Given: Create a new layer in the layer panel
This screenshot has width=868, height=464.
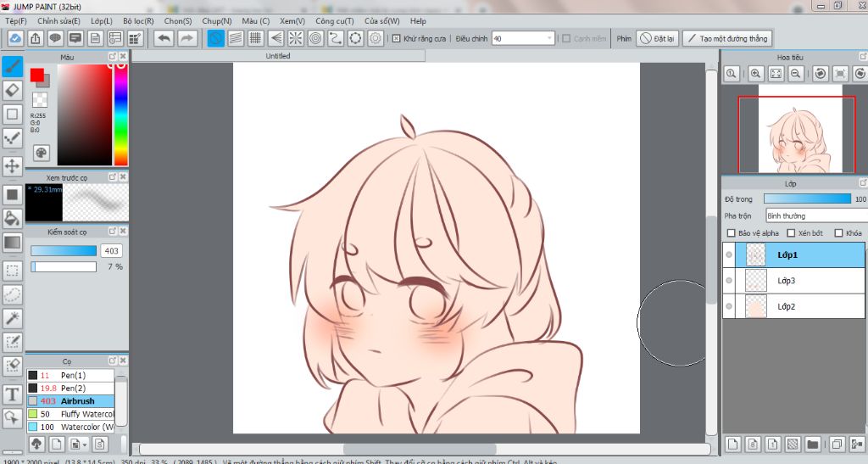Looking at the screenshot, I should (x=733, y=444).
